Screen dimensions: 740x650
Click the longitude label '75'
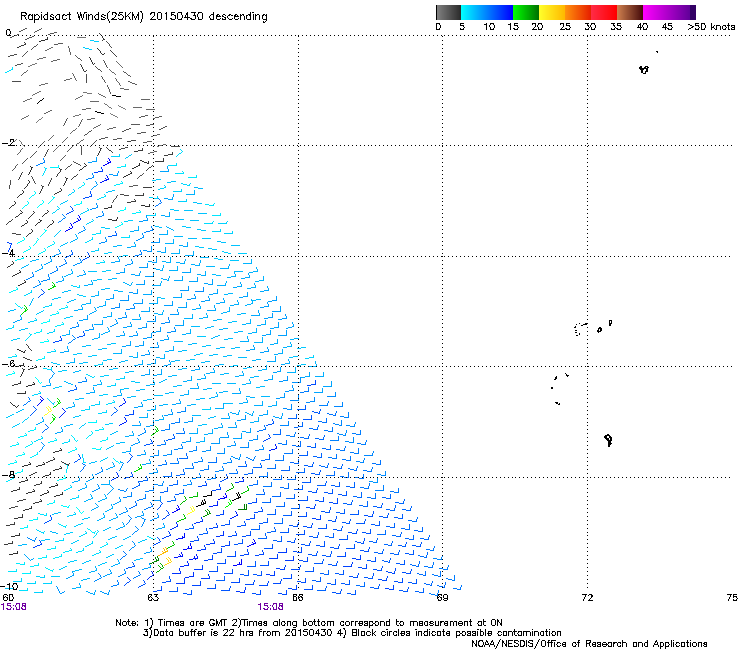[732, 598]
